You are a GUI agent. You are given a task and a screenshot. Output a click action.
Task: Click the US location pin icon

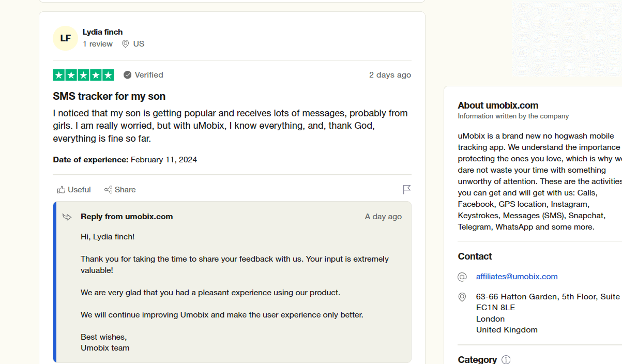tap(125, 44)
